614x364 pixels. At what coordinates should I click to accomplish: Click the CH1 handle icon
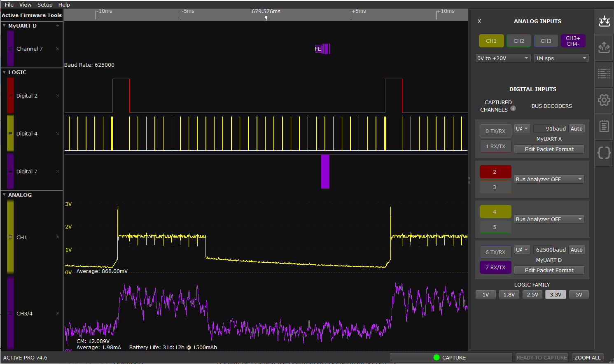[x=10, y=237]
